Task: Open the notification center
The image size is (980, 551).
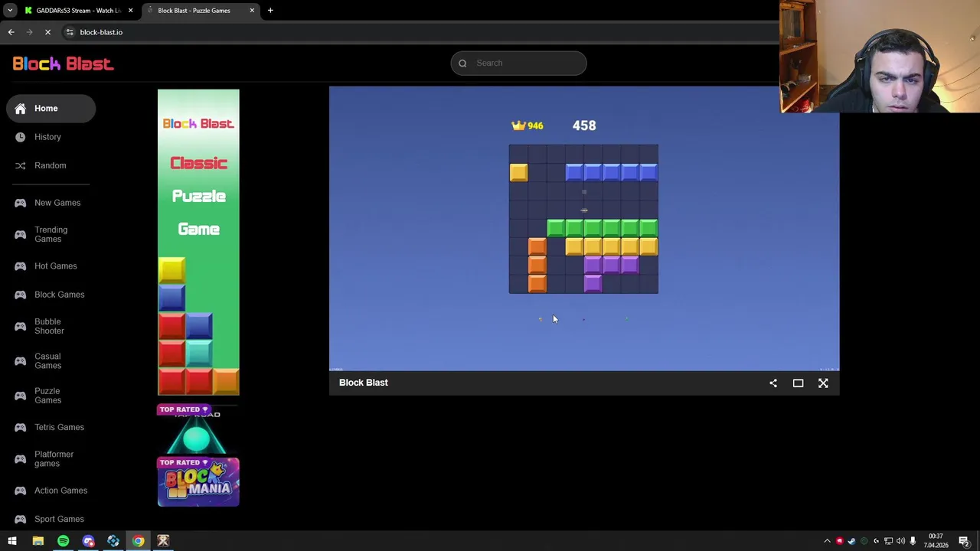Action: point(964,541)
